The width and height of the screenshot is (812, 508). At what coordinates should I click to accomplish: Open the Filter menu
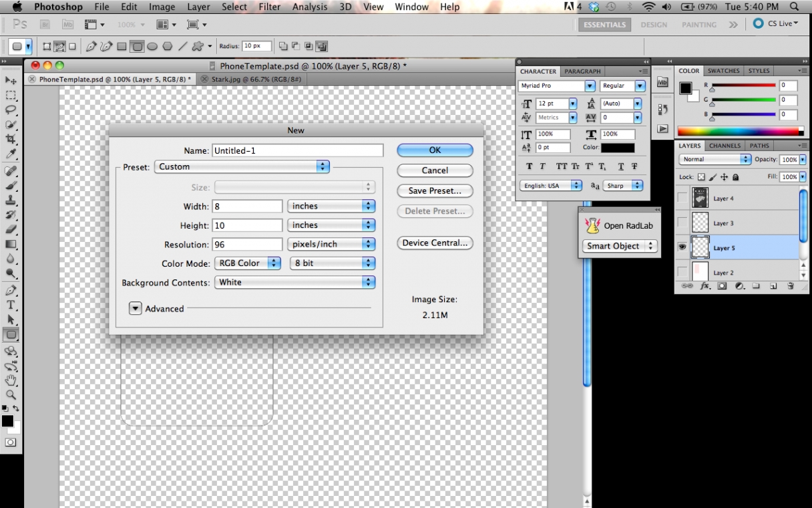point(269,7)
